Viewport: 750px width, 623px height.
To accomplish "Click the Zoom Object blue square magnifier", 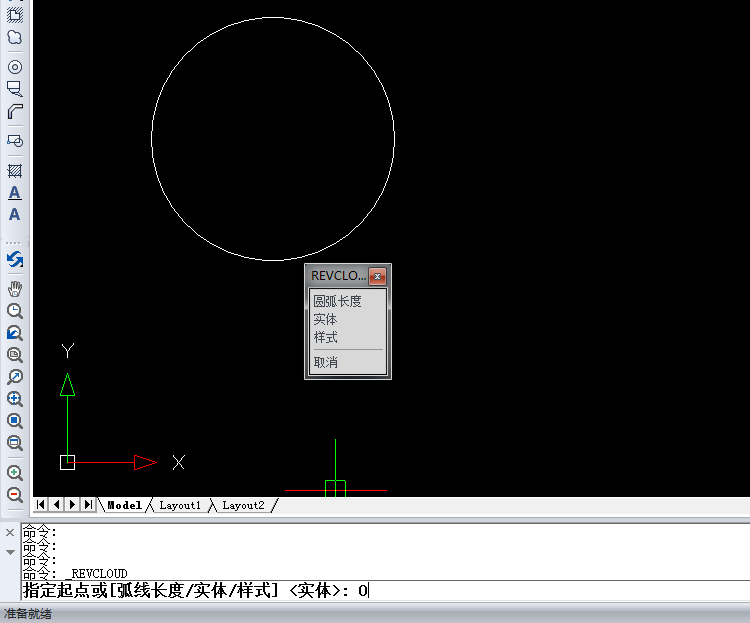I will pyautogui.click(x=15, y=421).
